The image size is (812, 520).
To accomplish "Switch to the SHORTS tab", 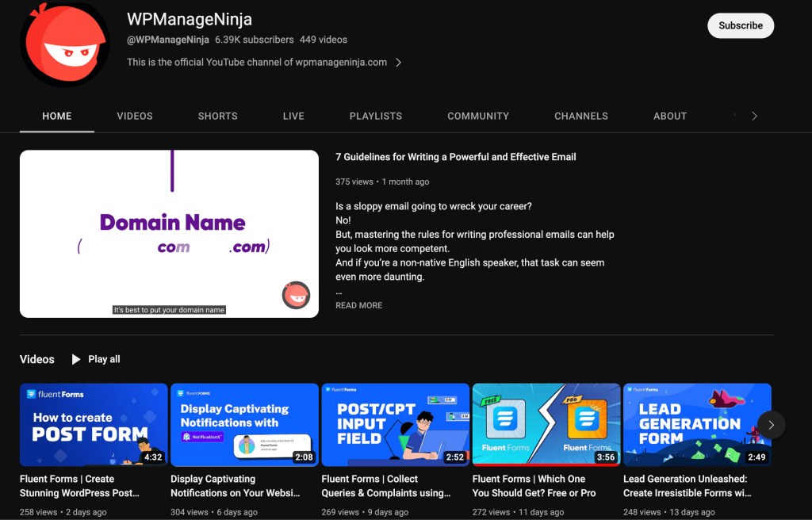I will [x=217, y=116].
